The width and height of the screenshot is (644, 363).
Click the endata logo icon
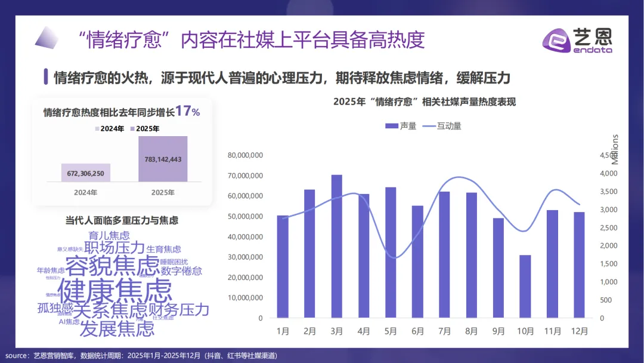[x=556, y=40]
